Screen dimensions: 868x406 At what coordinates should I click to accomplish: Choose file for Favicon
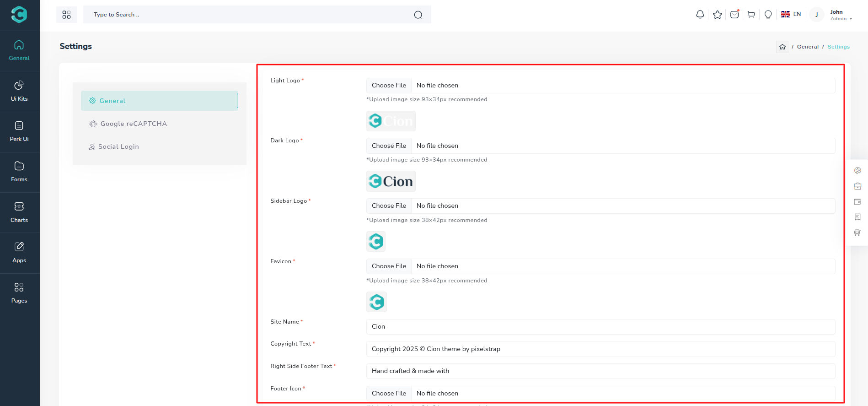point(389,266)
